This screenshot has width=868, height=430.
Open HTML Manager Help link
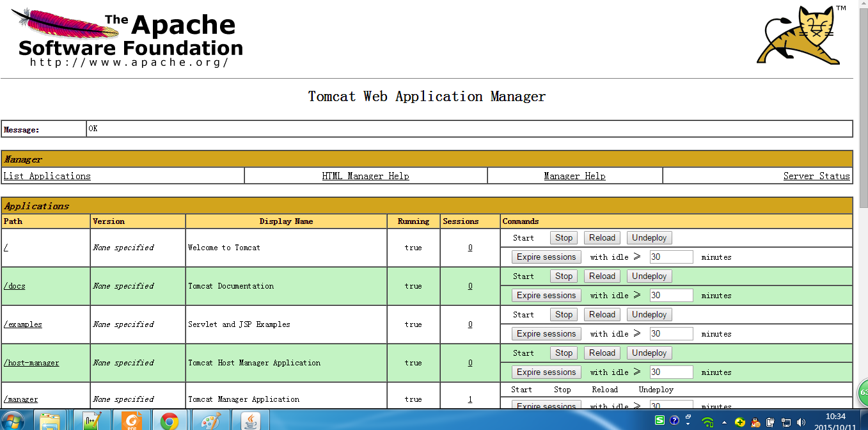coord(366,176)
